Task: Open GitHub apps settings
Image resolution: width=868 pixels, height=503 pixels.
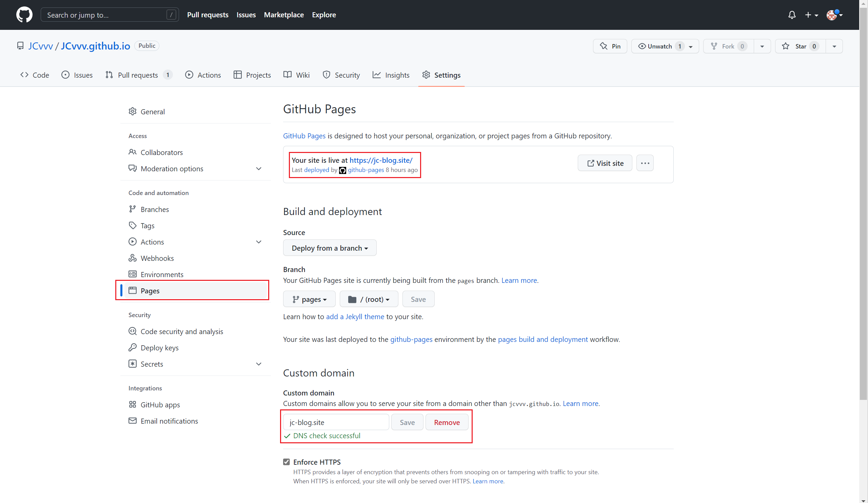Action: (195, 404)
